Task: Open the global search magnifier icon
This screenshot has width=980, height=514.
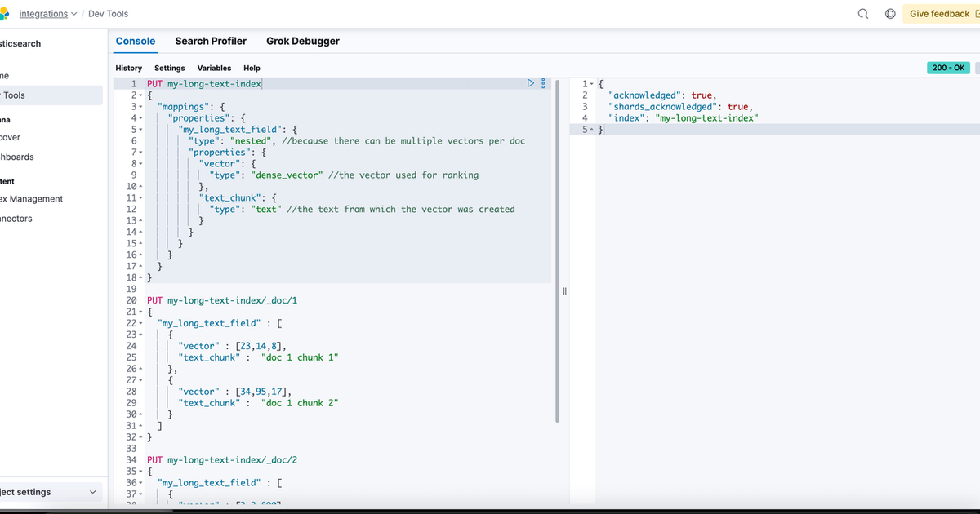Action: click(863, 14)
